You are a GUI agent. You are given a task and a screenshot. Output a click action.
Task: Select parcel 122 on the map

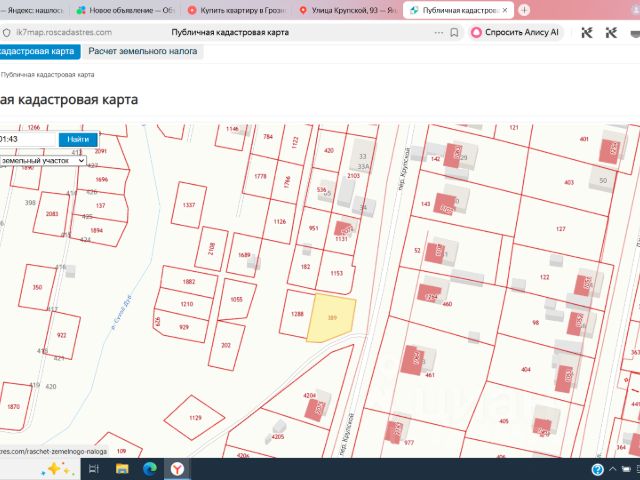[544, 277]
